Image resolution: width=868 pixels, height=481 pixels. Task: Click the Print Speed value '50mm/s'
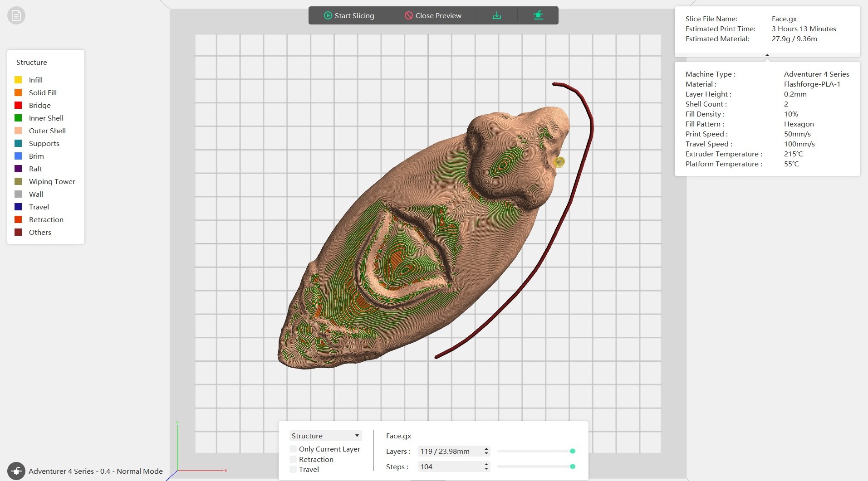(797, 134)
